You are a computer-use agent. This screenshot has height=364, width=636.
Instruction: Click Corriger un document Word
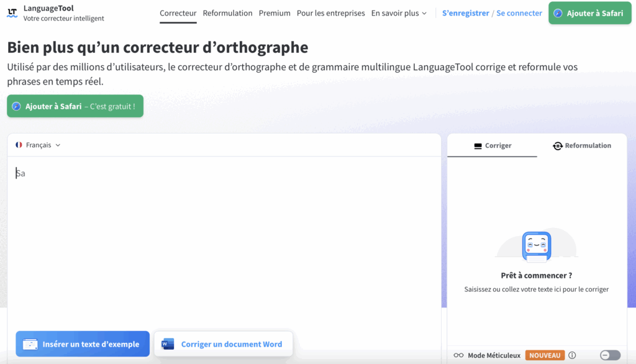[223, 344]
